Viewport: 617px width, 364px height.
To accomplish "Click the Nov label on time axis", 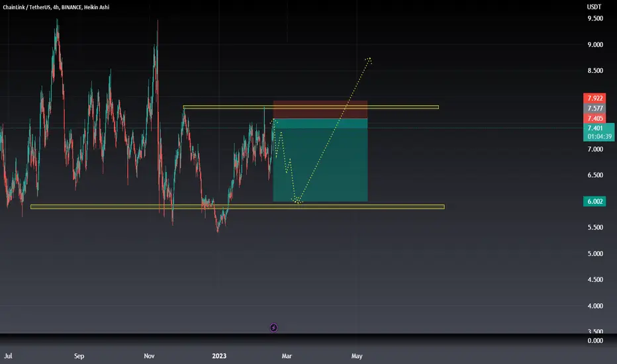I will tap(149, 356).
